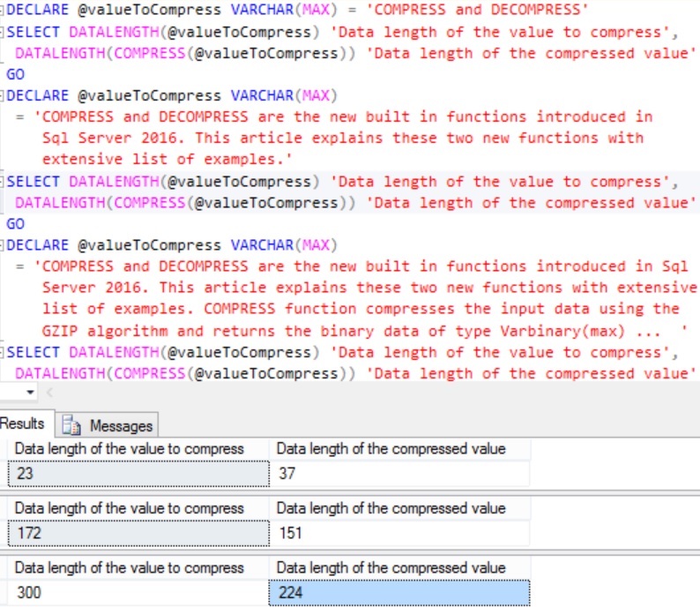Collapse the third SELECT DATALENGTH statement

tap(3, 352)
